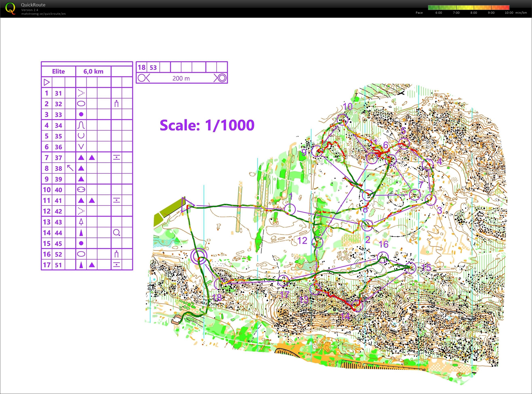Viewport: 532px width, 394px height.
Task: Click the depression symbol for control code 35
Action: pyautogui.click(x=81, y=136)
